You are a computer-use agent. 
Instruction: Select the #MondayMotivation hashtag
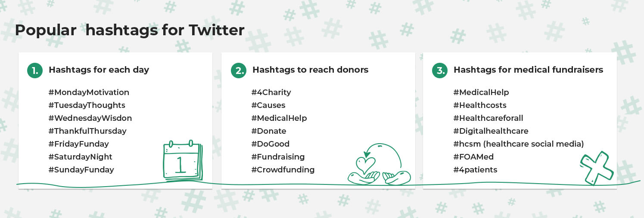coord(89,92)
